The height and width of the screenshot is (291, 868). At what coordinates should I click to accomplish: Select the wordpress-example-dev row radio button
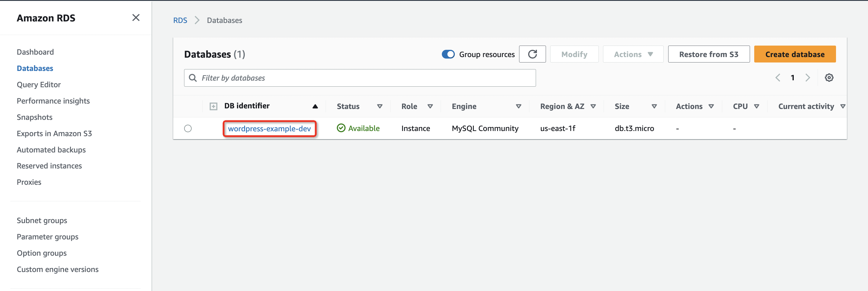pos(188,128)
